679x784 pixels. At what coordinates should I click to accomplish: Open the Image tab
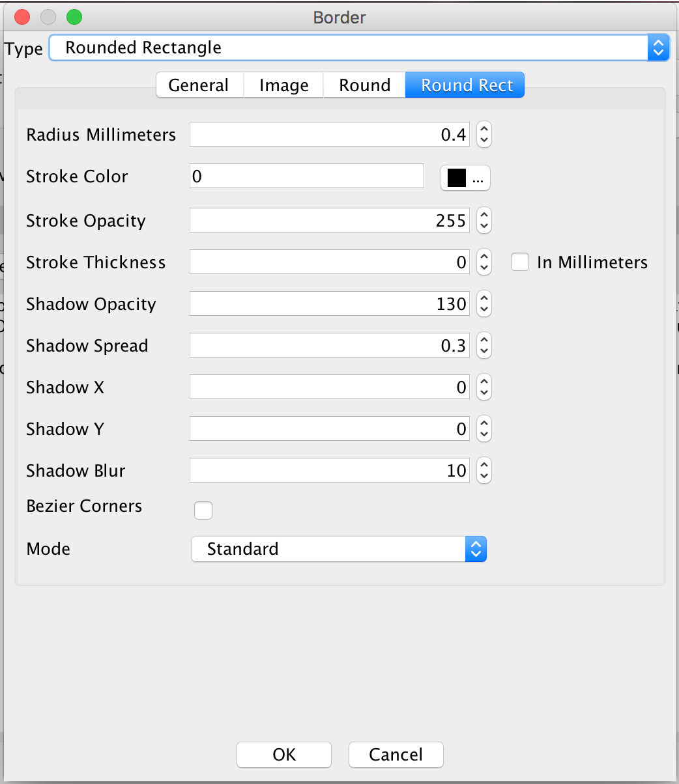(x=283, y=85)
